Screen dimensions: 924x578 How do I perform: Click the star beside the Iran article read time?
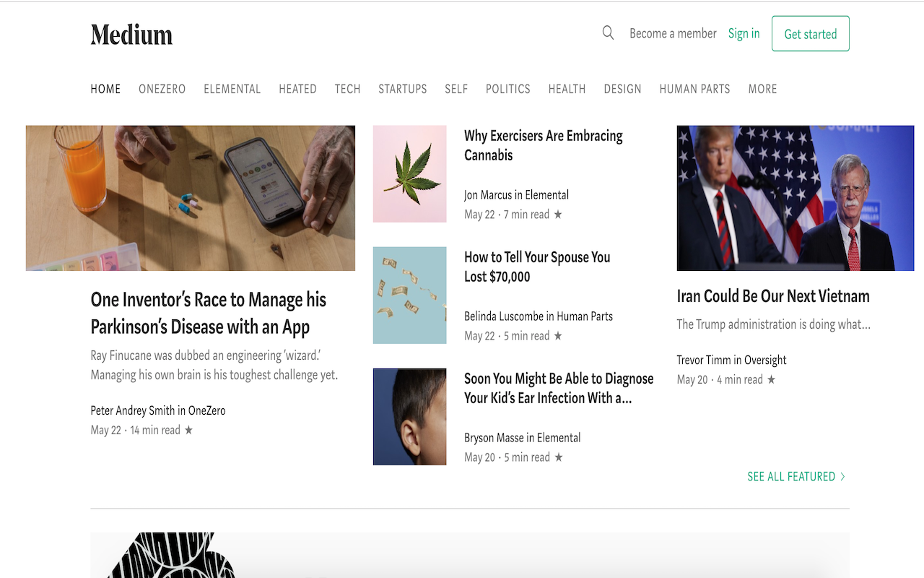771,379
